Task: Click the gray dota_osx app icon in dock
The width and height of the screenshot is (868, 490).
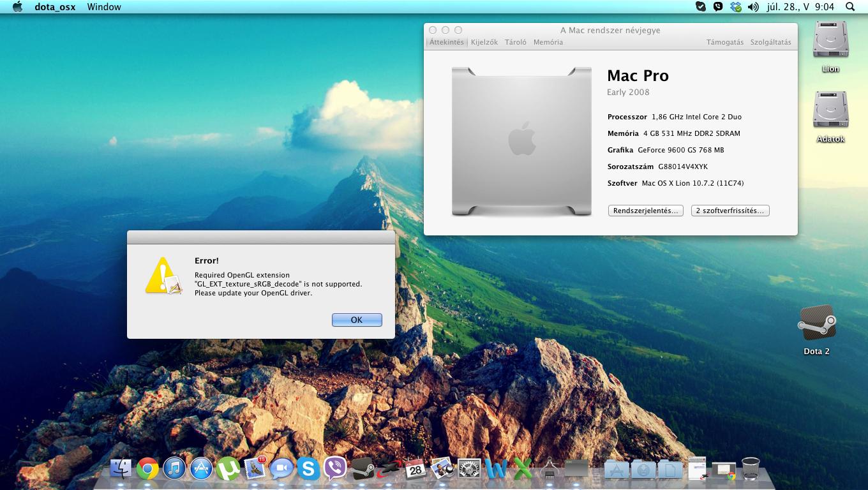Action: click(x=576, y=469)
